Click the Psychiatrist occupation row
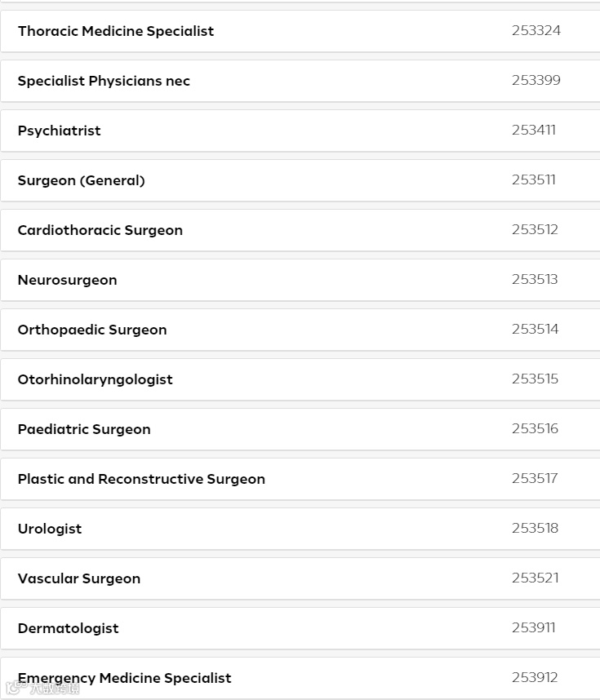The width and height of the screenshot is (600, 700). (x=60, y=131)
